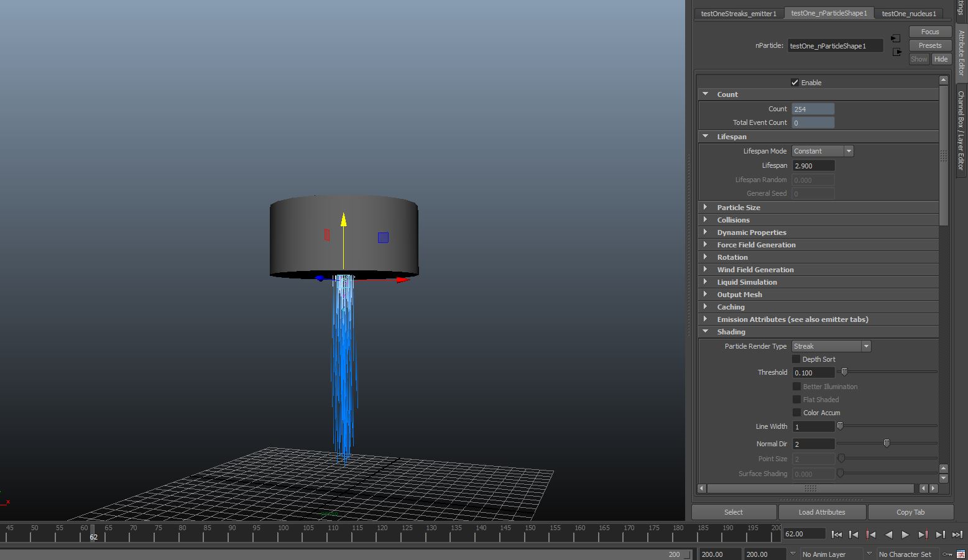Step back one frame in the timeline
The width and height of the screenshot is (968, 560).
pos(854,535)
